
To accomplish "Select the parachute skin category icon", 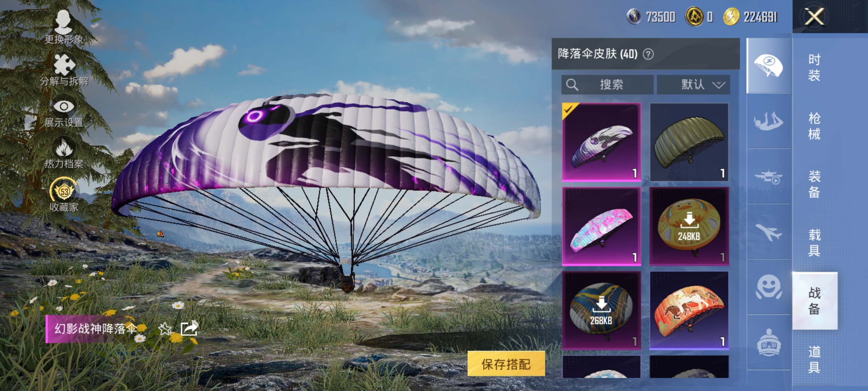I will click(x=769, y=66).
